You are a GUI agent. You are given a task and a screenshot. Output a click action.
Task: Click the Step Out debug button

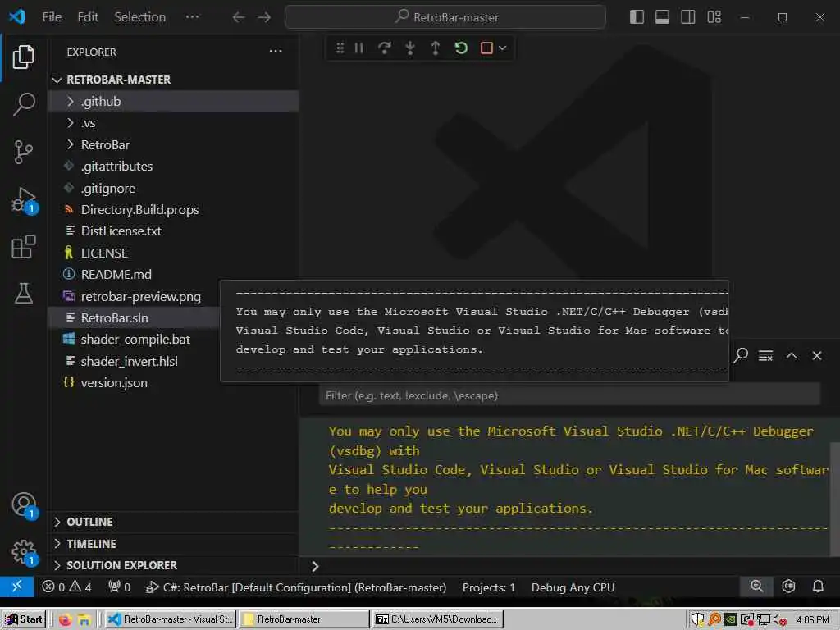pyautogui.click(x=436, y=48)
